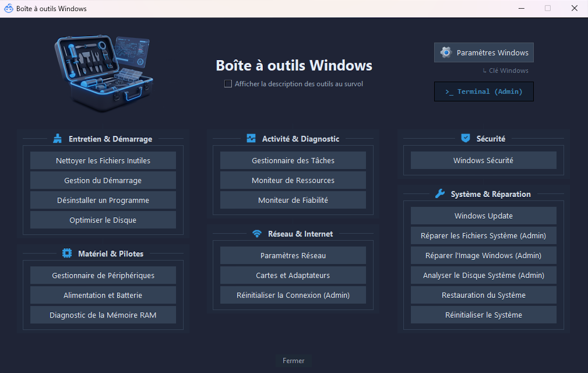Viewport: 588px width, 373px height.
Task: Open Paramètres Windows
Action: click(484, 52)
